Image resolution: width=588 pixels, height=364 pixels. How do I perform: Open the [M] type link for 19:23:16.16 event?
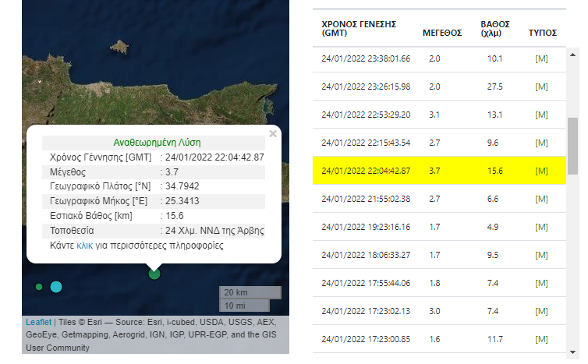click(541, 227)
